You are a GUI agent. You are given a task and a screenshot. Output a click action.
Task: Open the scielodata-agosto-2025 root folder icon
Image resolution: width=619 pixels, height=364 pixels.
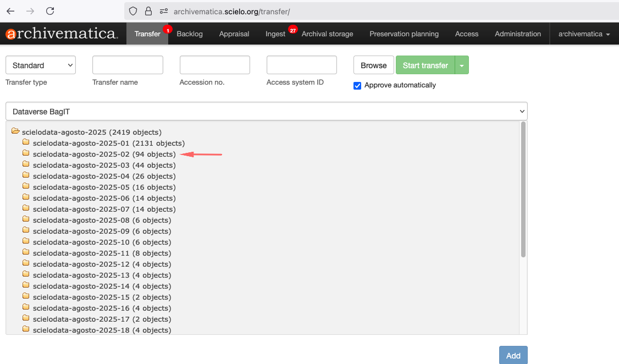coord(15,132)
